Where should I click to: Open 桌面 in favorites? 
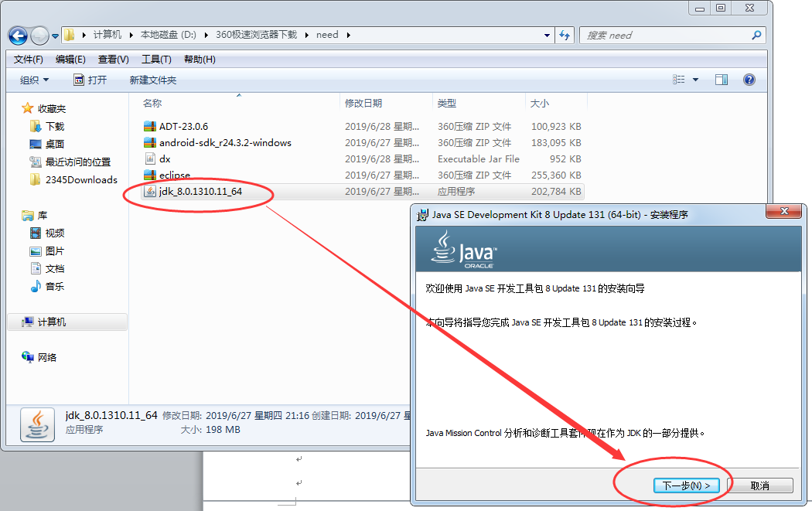pos(55,144)
